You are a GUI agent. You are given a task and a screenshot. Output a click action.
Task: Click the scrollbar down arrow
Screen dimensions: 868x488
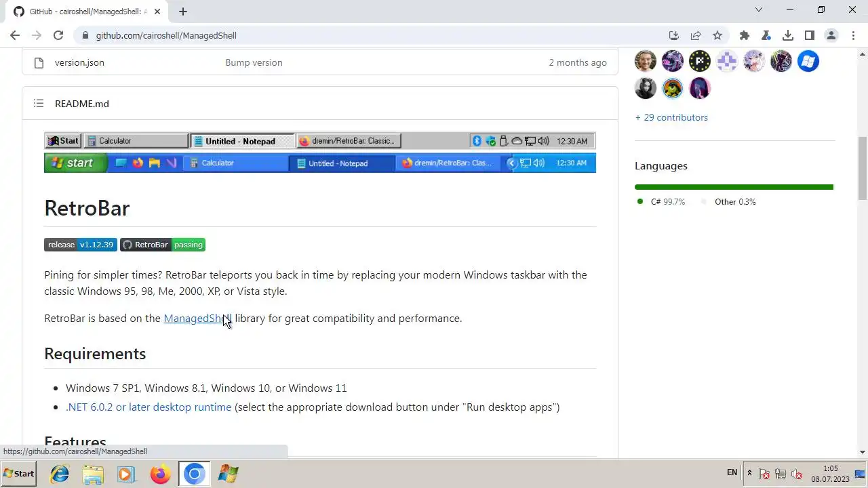click(x=863, y=451)
